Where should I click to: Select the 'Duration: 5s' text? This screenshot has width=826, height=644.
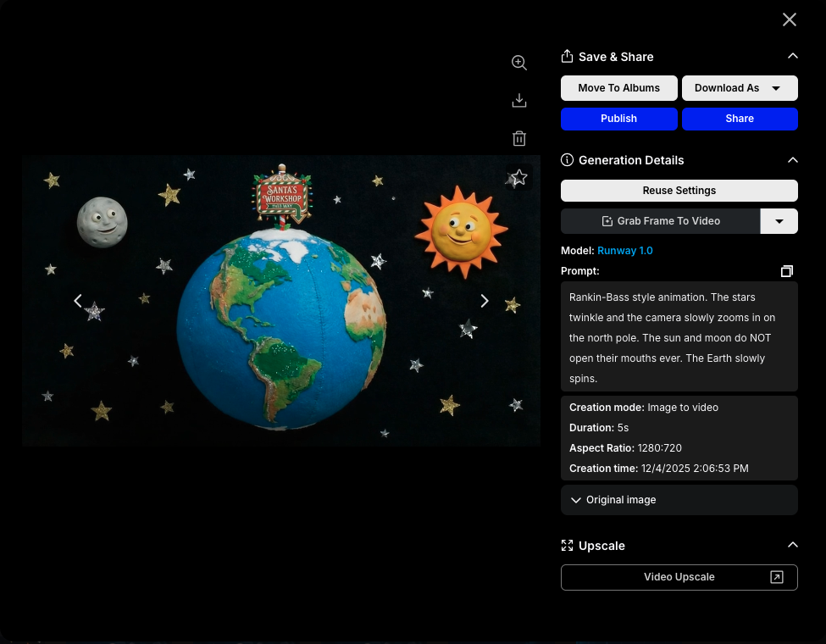[x=599, y=428]
